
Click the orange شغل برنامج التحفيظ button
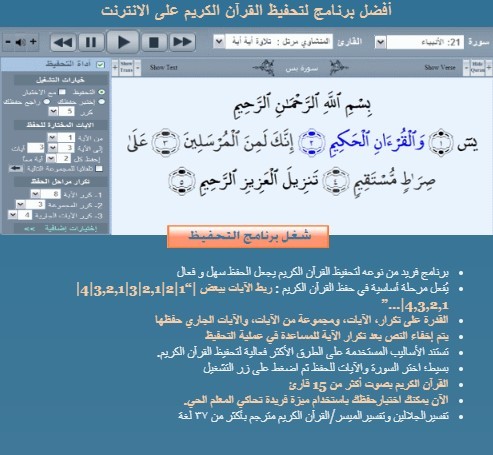[248, 236]
